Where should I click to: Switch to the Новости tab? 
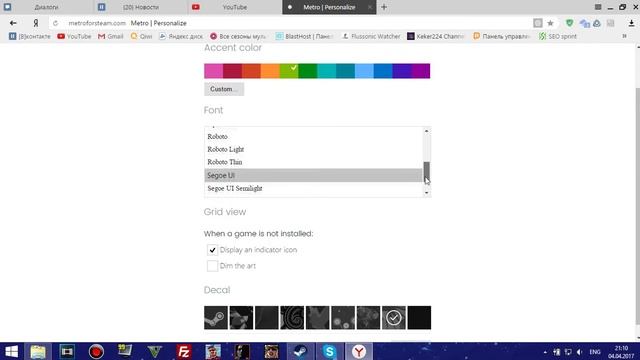141,7
